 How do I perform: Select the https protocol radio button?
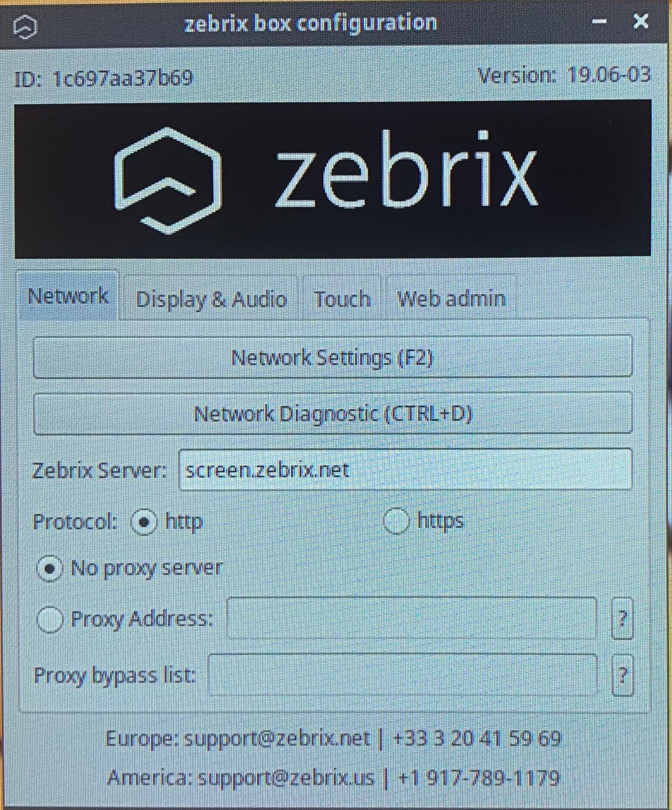click(x=396, y=521)
